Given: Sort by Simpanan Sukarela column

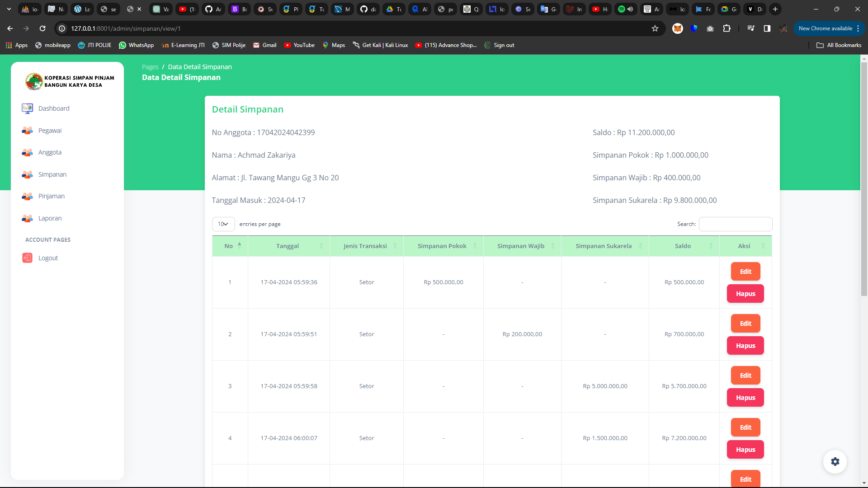Looking at the screenshot, I should (605, 246).
